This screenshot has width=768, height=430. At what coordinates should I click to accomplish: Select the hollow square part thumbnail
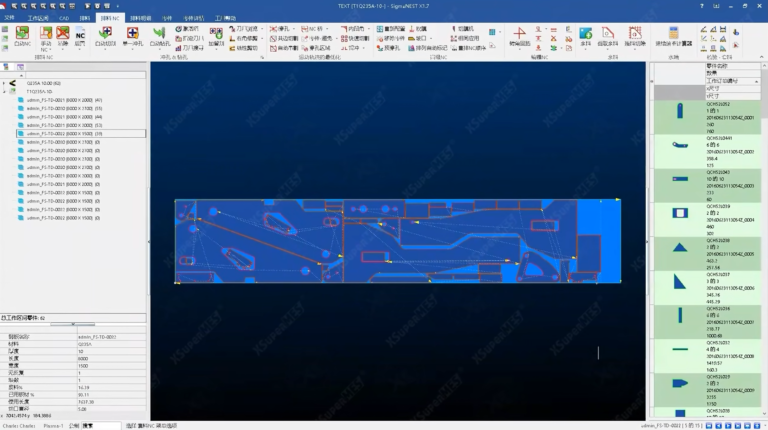pyautogui.click(x=680, y=213)
